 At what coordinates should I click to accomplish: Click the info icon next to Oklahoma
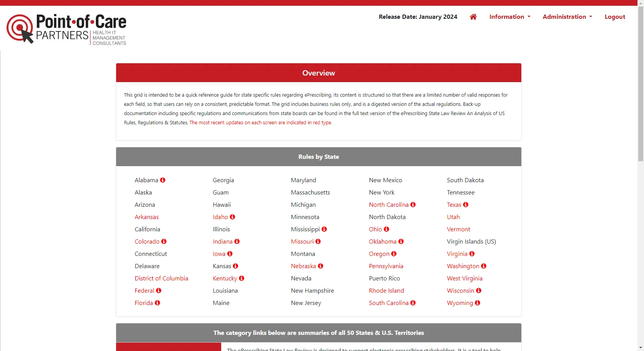click(x=401, y=241)
